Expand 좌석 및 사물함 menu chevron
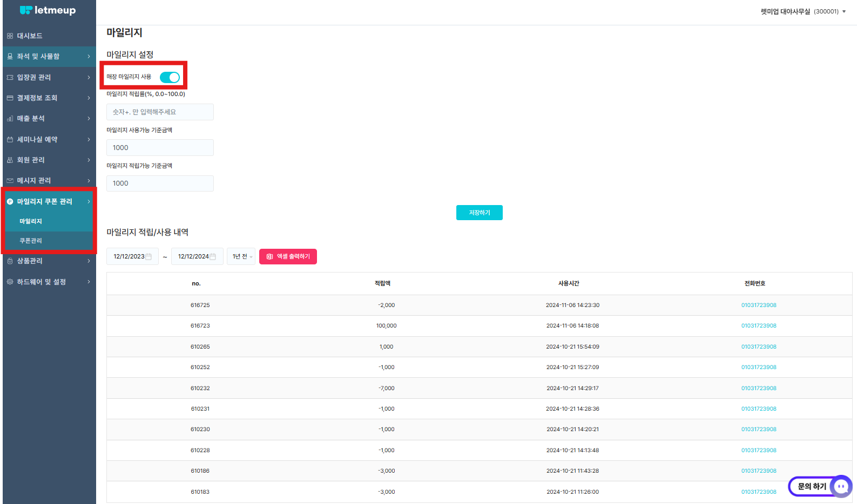857x504 pixels. click(89, 57)
